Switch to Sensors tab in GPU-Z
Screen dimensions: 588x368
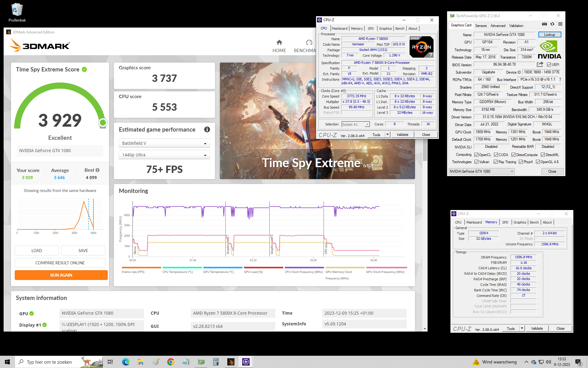481,26
